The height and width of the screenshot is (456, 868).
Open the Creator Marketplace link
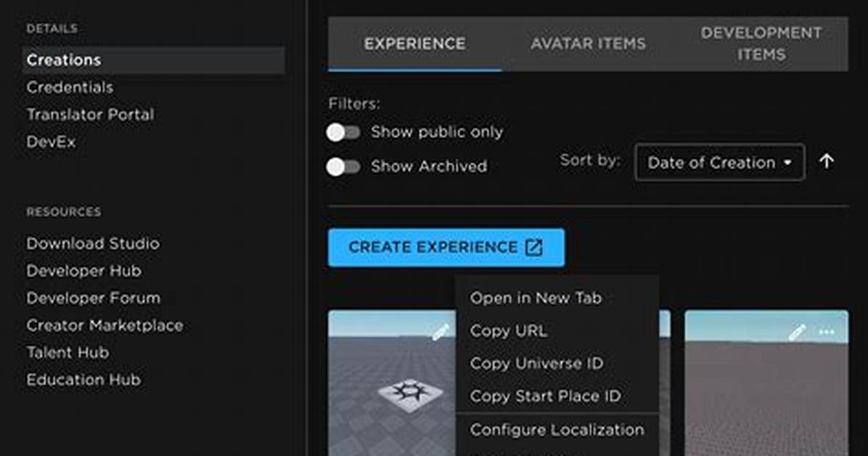(x=105, y=325)
